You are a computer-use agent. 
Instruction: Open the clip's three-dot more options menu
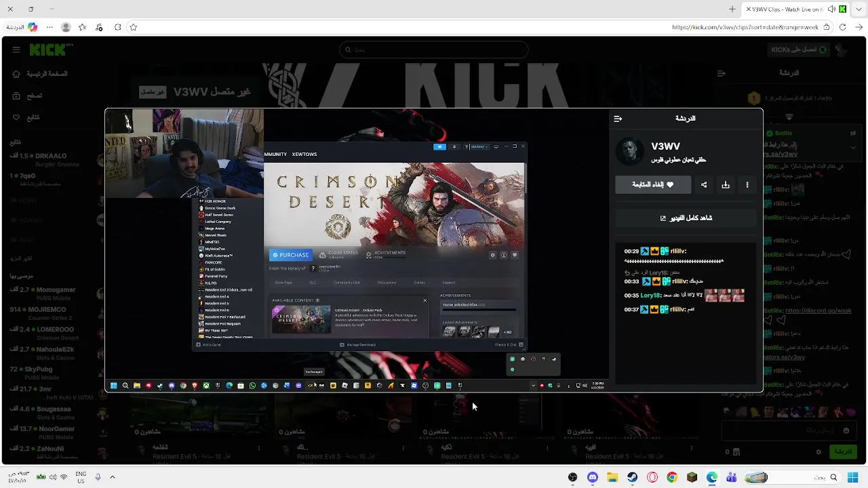point(747,185)
